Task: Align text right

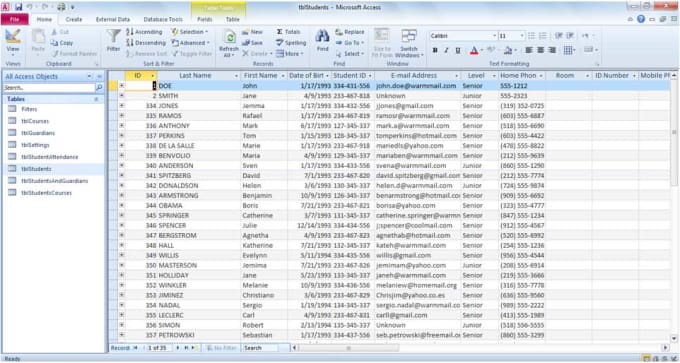Action: click(x=552, y=50)
